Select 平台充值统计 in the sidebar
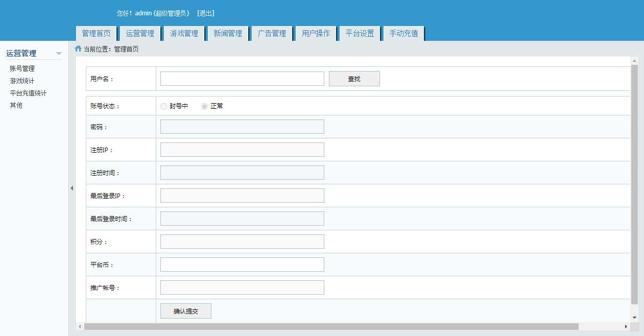Viewport: 644px width, 336px height. pos(27,92)
